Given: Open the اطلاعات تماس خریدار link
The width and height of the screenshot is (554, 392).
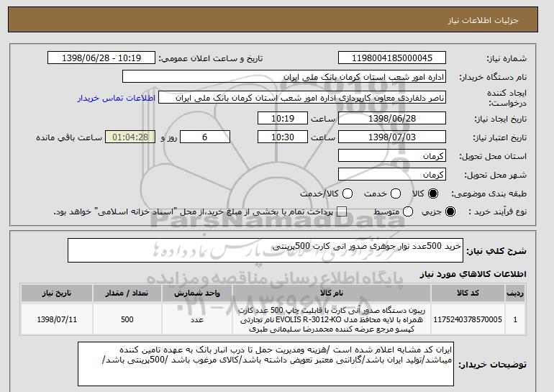Looking at the screenshot, I should [117, 98].
